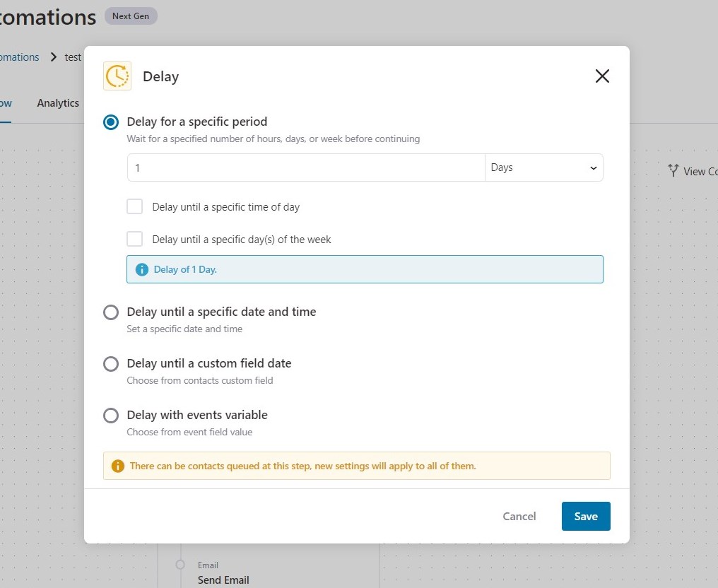Switch to the Analytics tab
The width and height of the screenshot is (718, 588).
point(58,103)
